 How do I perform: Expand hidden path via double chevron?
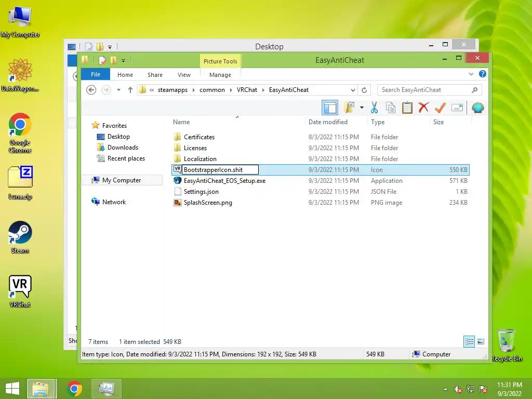pyautogui.click(x=152, y=90)
